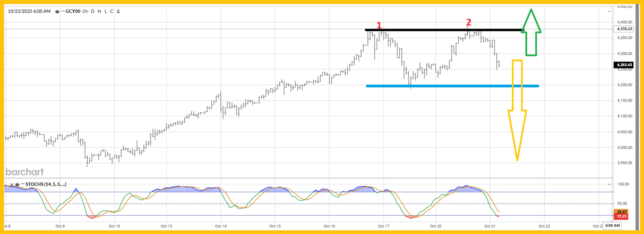Click the orange 28.07 stochastic value tag
The height and width of the screenshot is (234, 644).
621,212
